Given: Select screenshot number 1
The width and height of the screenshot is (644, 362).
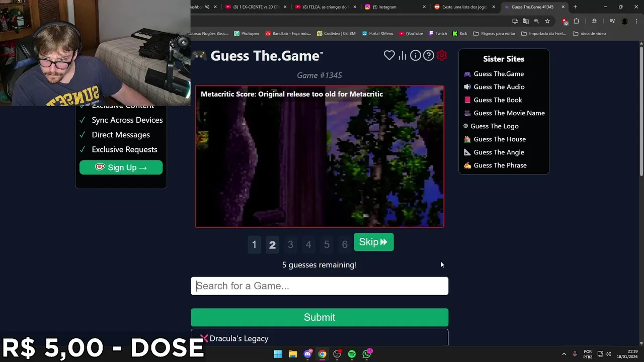Looking at the screenshot, I should (x=254, y=245).
